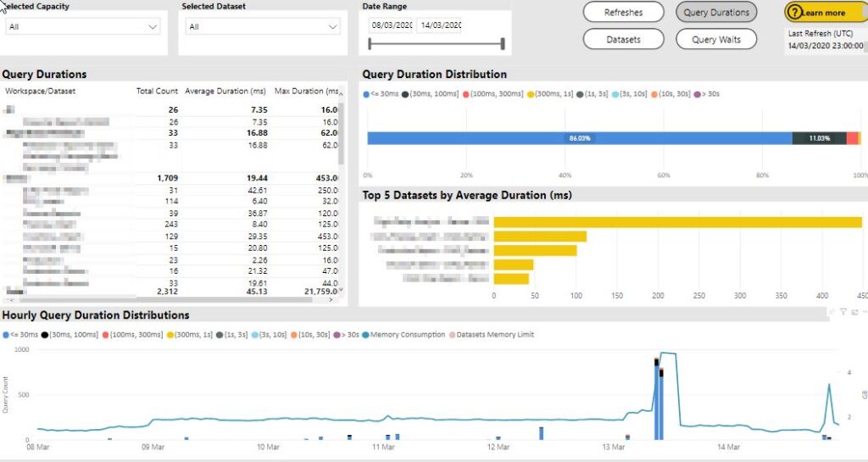Click the 129 count cell
The width and height of the screenshot is (868, 462).
click(x=171, y=237)
